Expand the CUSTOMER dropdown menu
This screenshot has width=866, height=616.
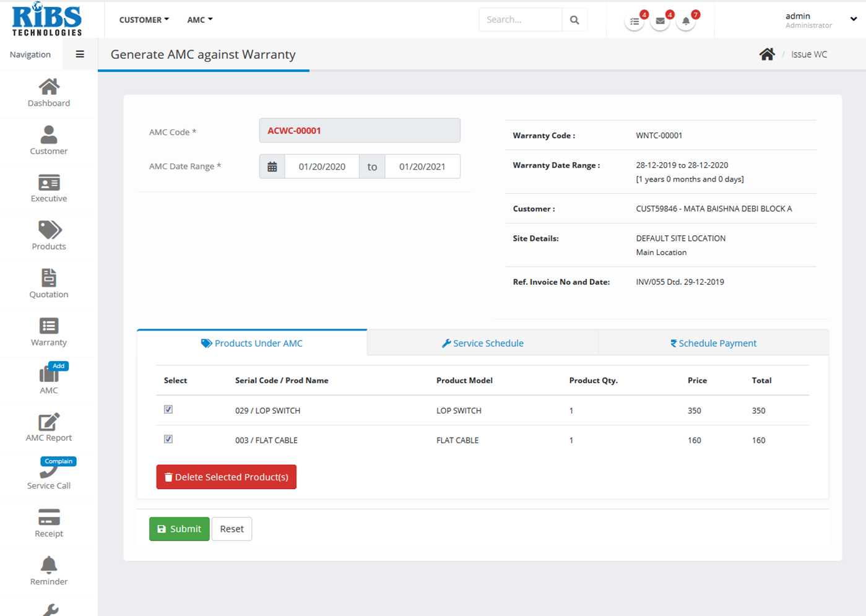click(144, 20)
